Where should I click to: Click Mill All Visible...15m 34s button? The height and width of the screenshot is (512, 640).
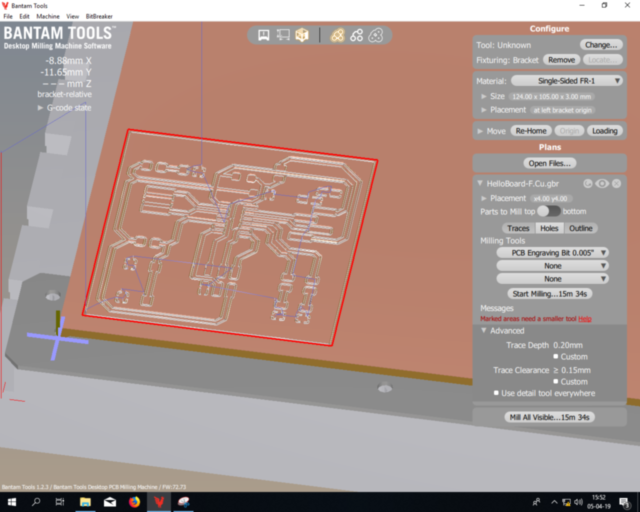[x=549, y=417]
